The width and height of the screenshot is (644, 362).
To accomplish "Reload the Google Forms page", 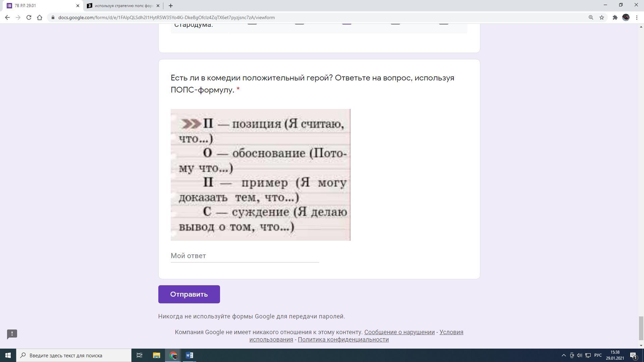I will point(29,17).
